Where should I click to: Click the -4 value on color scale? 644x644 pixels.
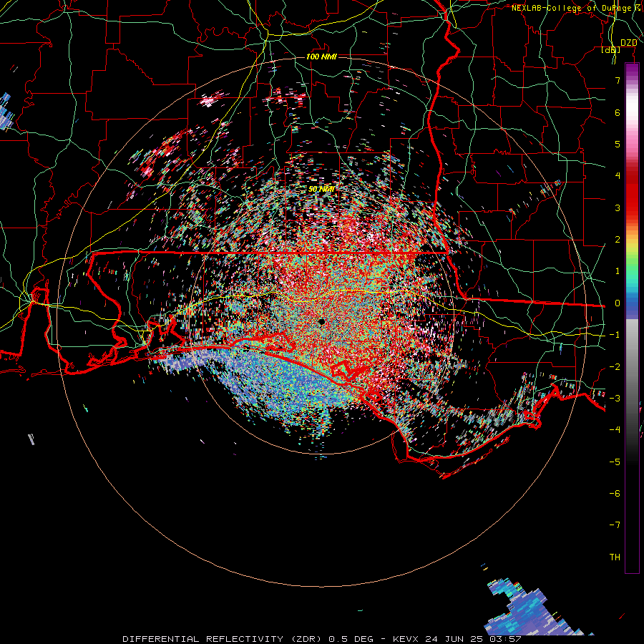point(615,430)
